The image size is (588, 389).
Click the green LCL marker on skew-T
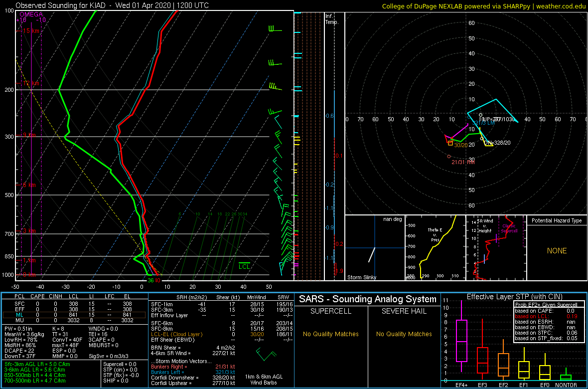pyautogui.click(x=245, y=266)
